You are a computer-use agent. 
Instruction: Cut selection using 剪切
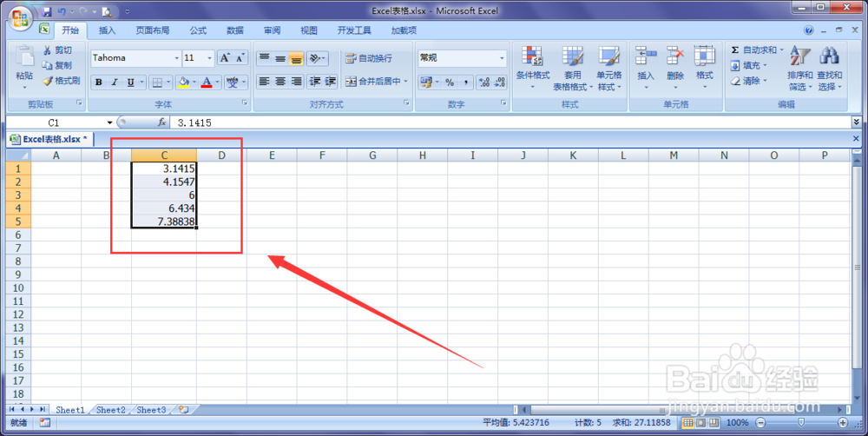point(57,50)
